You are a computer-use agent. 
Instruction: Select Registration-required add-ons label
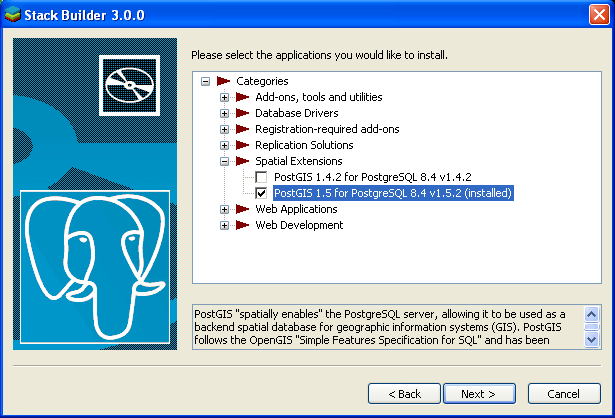click(x=327, y=129)
